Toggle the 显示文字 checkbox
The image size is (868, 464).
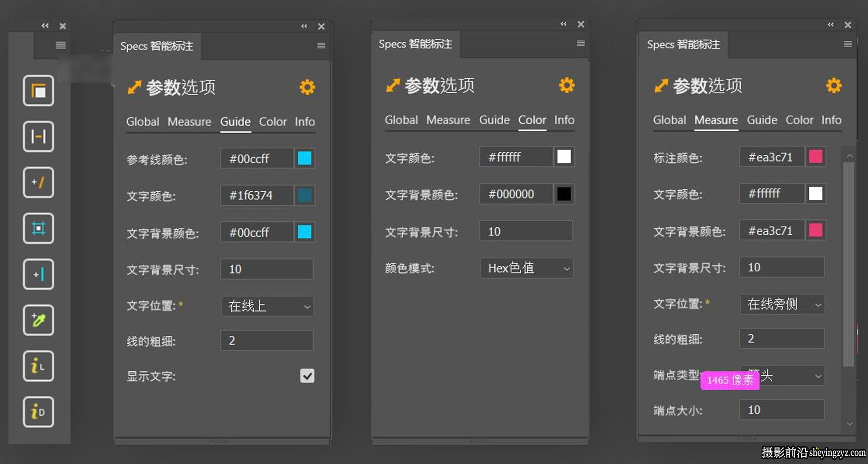pos(307,376)
